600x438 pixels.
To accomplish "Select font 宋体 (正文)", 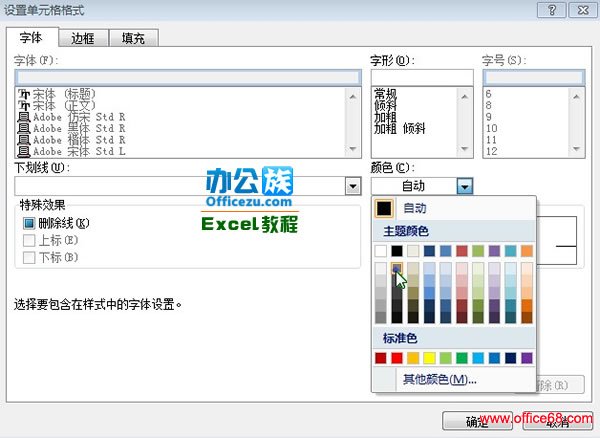I will (57, 105).
